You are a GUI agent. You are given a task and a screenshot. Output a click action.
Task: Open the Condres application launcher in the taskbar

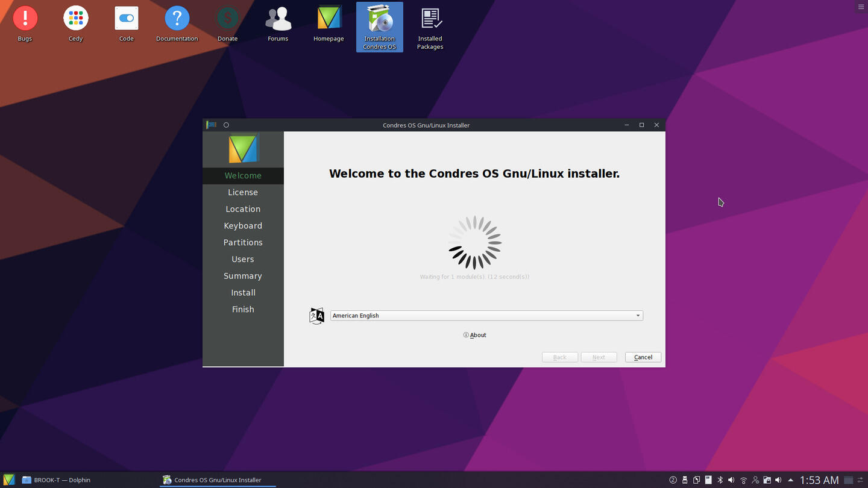(9, 480)
